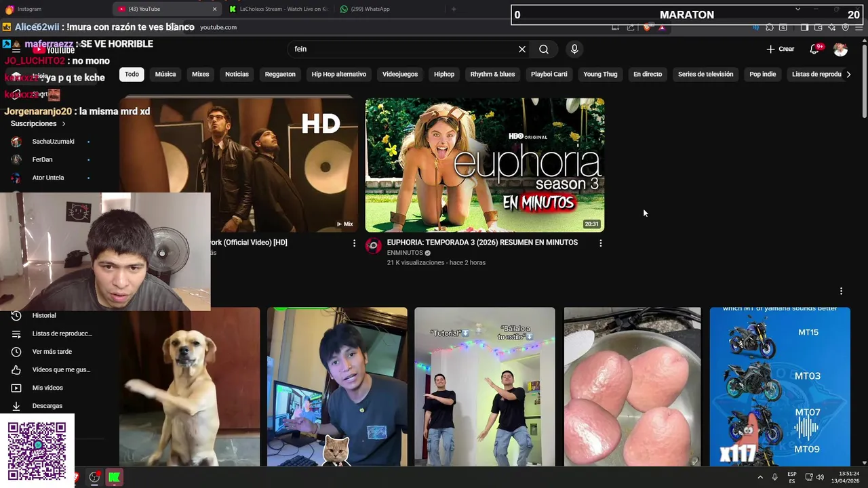Switch to the LaCholexs Stream tab
The image size is (868, 488).
coord(279,9)
